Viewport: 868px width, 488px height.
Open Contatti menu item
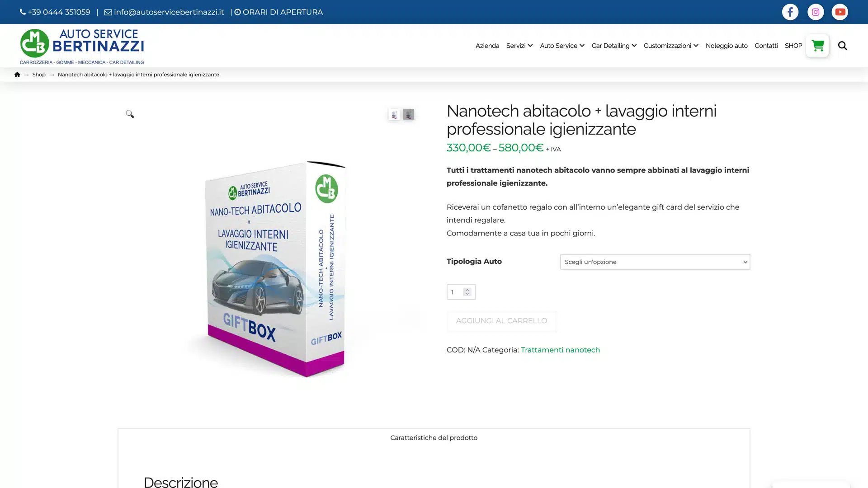pyautogui.click(x=766, y=46)
